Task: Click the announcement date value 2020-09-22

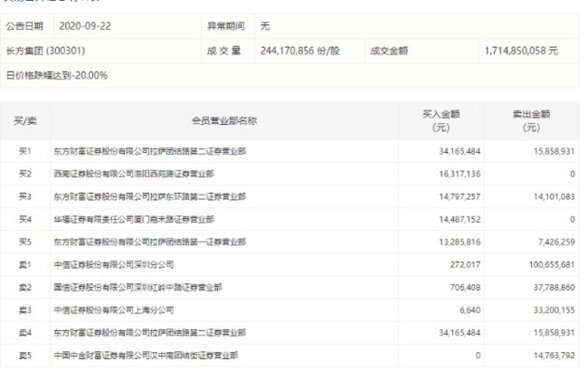Action: [x=85, y=26]
